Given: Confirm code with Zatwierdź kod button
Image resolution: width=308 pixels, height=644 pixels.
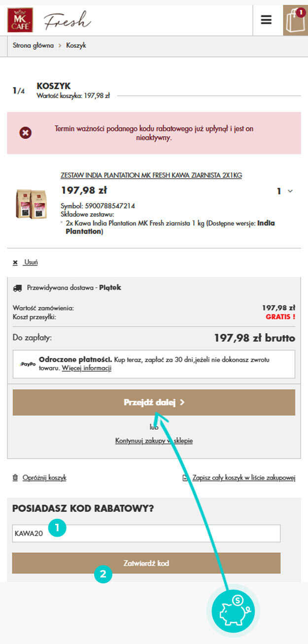Looking at the screenshot, I should tap(146, 563).
